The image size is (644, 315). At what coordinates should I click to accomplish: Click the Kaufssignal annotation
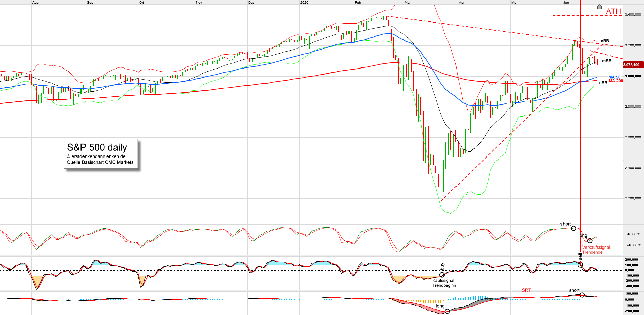pos(443,281)
